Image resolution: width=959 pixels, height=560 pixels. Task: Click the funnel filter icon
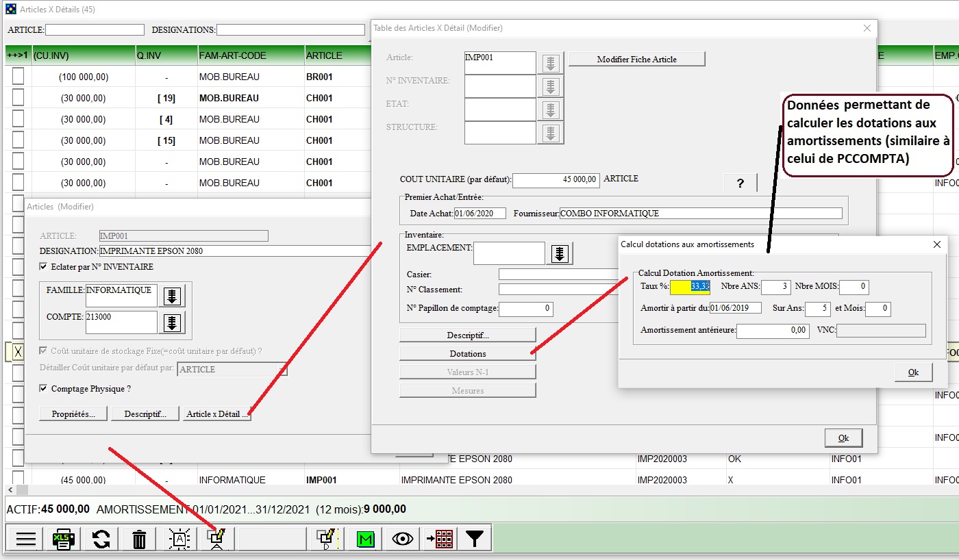[x=474, y=539]
